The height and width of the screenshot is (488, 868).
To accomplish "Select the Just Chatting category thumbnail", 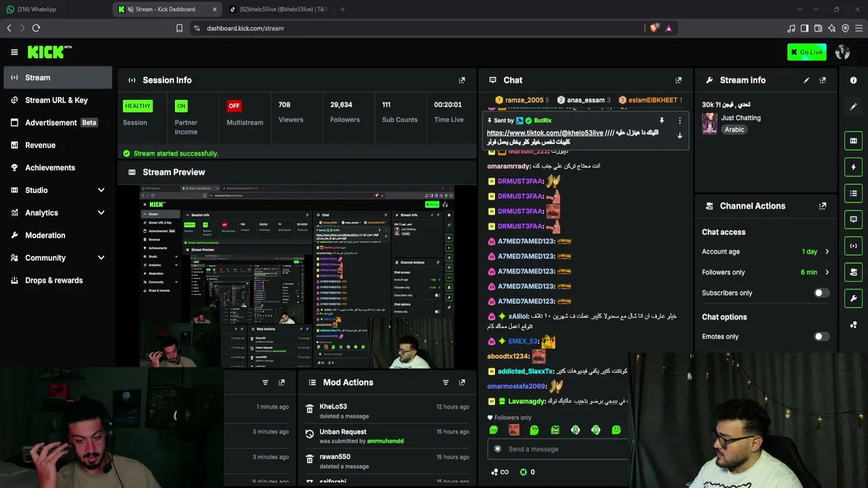I will tap(710, 123).
